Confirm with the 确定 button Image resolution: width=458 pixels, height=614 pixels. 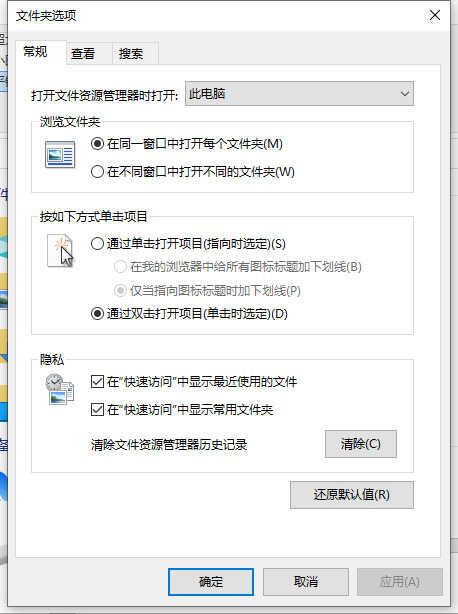click(211, 582)
